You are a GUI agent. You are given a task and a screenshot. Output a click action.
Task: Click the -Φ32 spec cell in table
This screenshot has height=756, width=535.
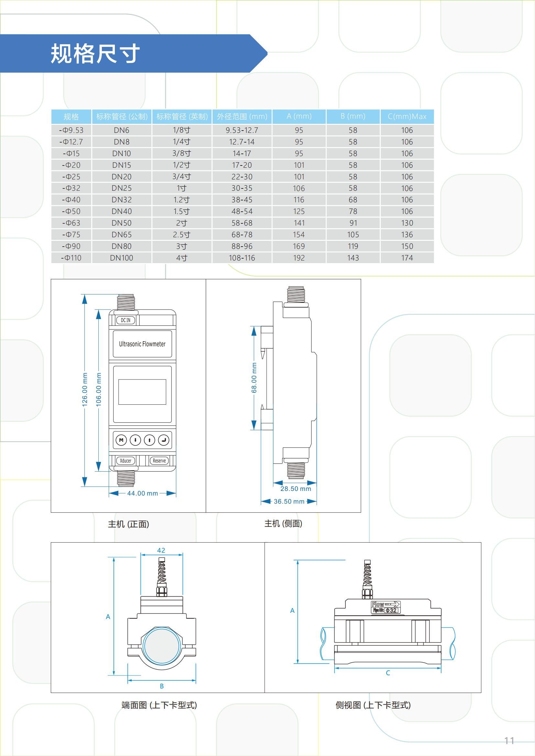point(71,188)
